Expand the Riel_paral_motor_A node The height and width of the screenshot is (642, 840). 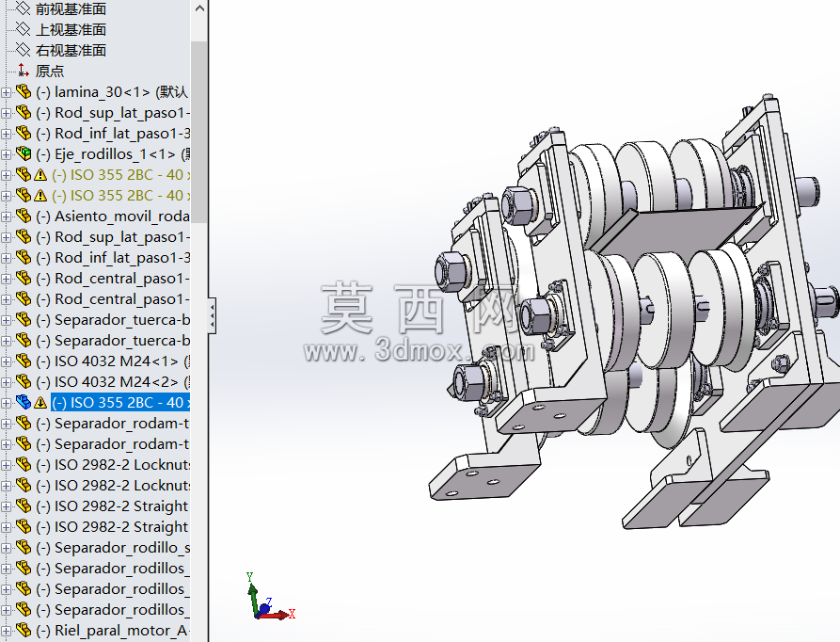click(x=6, y=632)
